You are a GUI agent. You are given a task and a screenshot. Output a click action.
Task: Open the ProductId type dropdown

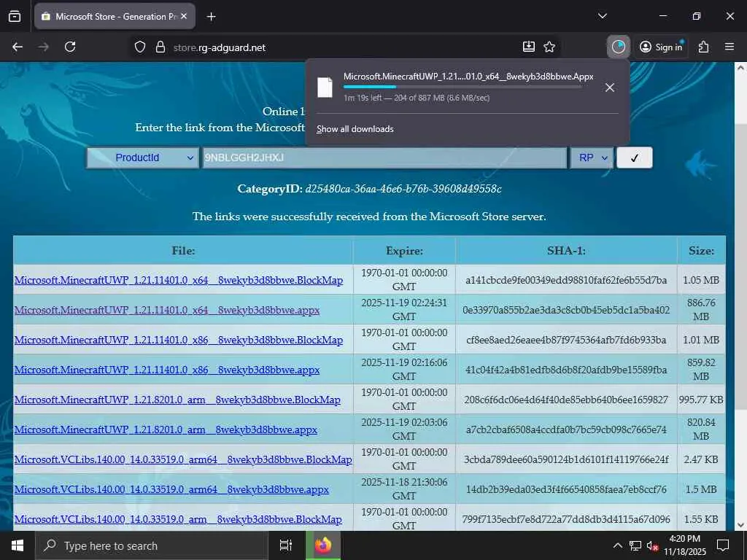143,157
